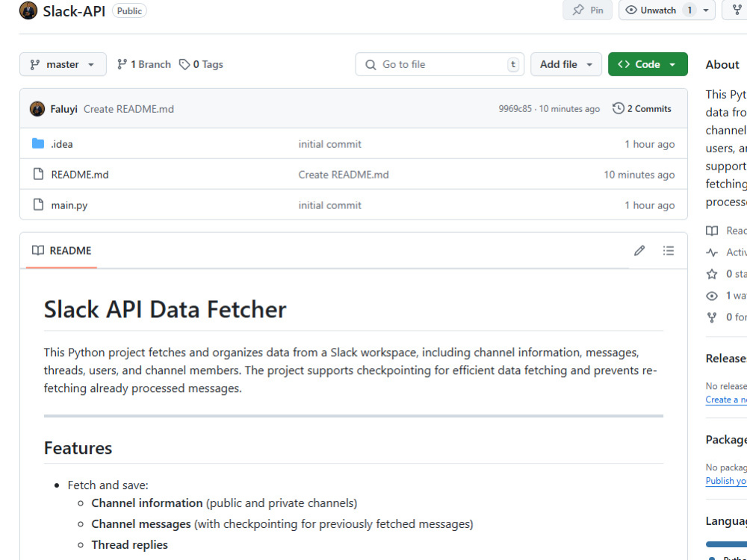This screenshot has height=560, width=747.
Task: Click the 1 hour ago timestamp for main.py
Action: coord(650,205)
